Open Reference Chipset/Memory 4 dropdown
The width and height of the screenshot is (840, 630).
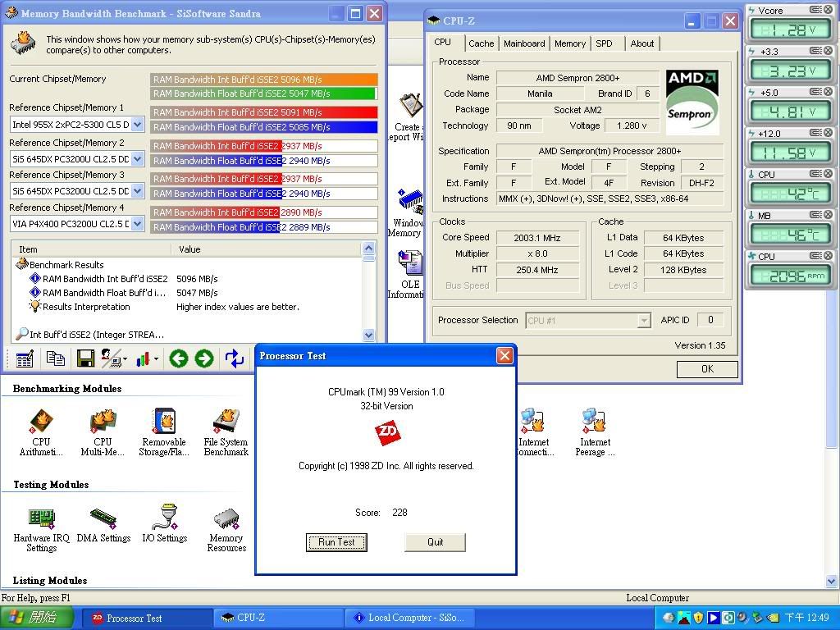[x=138, y=223]
